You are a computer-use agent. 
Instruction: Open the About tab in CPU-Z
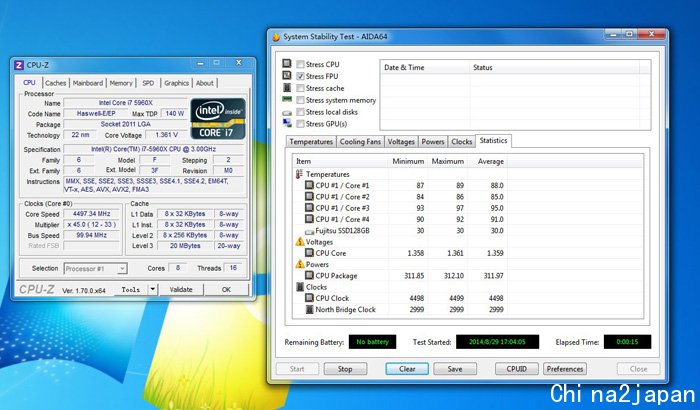pos(204,83)
